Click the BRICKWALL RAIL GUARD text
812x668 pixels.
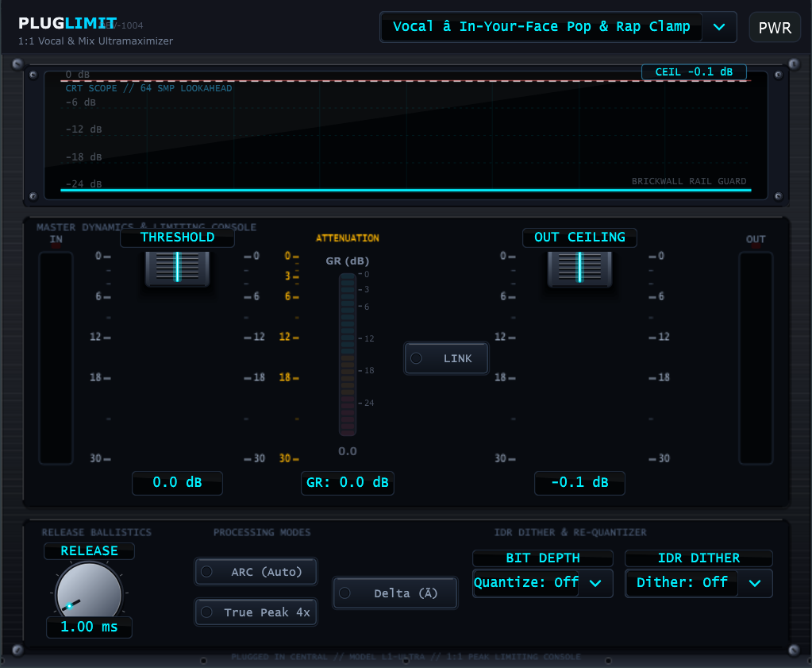[689, 181]
